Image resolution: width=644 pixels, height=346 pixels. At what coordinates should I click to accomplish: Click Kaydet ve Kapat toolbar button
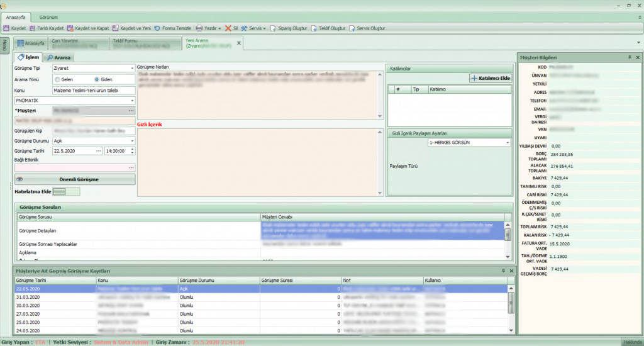tap(88, 28)
